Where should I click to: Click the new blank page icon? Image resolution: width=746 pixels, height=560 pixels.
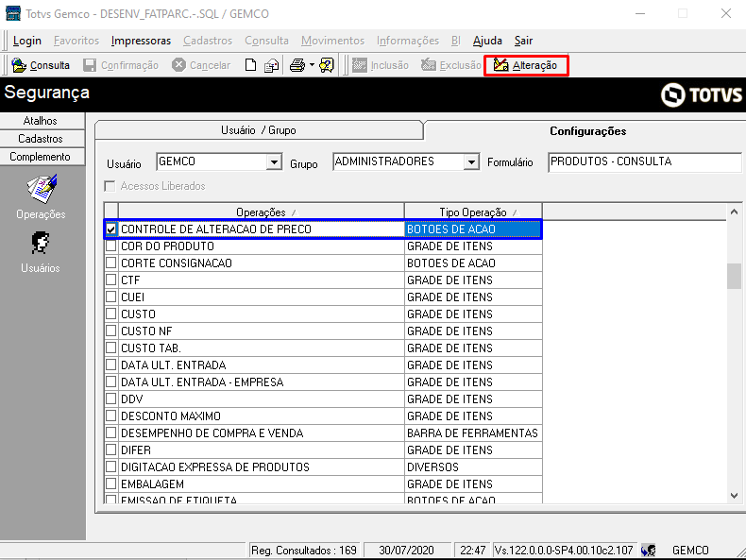[x=250, y=65]
